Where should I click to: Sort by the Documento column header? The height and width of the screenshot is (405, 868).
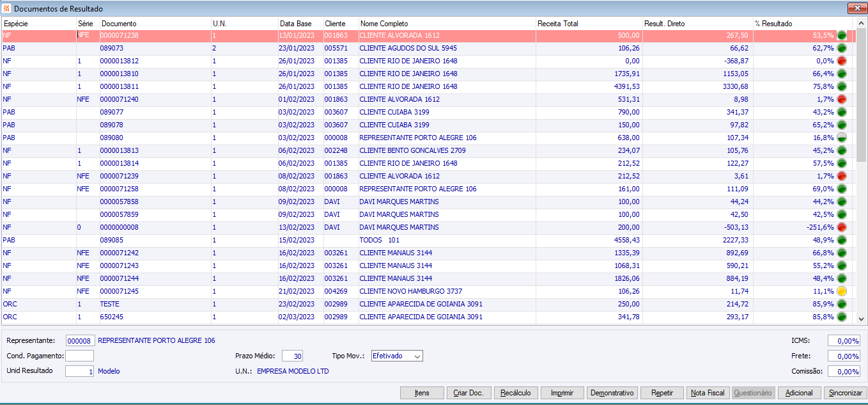point(154,24)
